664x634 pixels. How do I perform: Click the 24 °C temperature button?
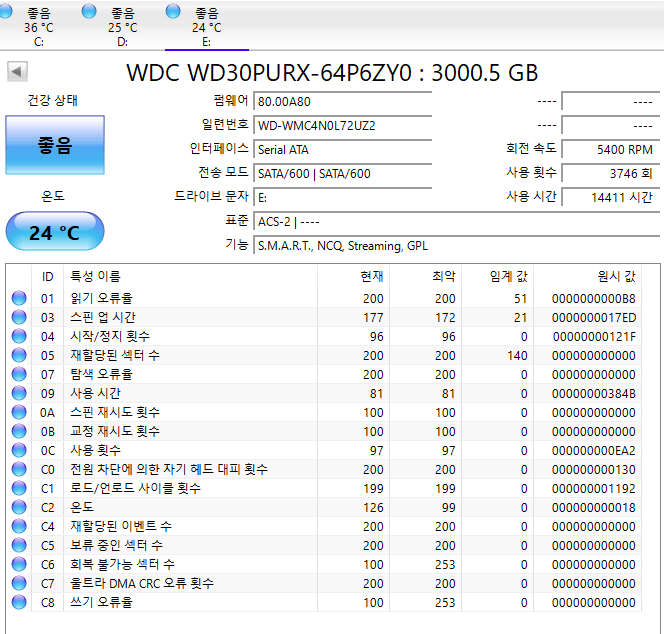coord(55,232)
